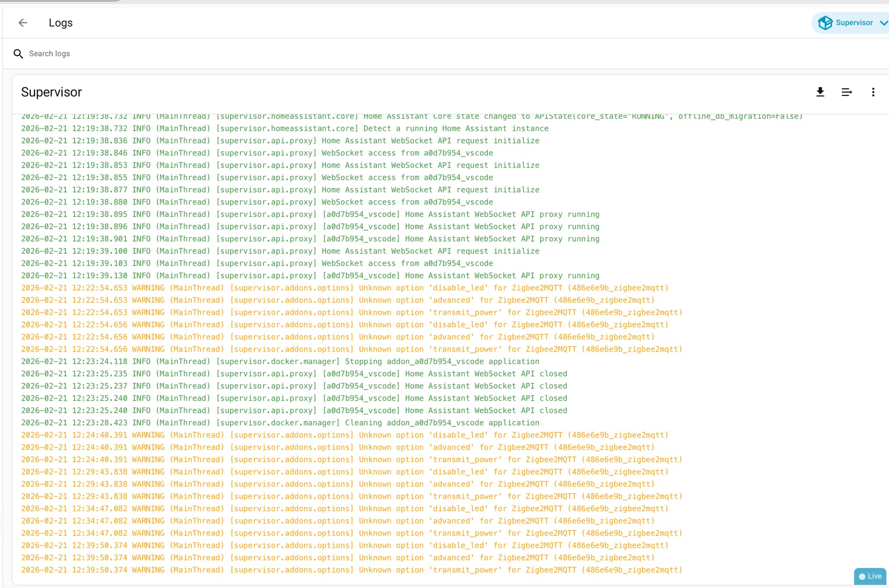The image size is (889, 588).
Task: Click the last 12:39:50.374 transmit_power warning line
Action: coord(351,570)
